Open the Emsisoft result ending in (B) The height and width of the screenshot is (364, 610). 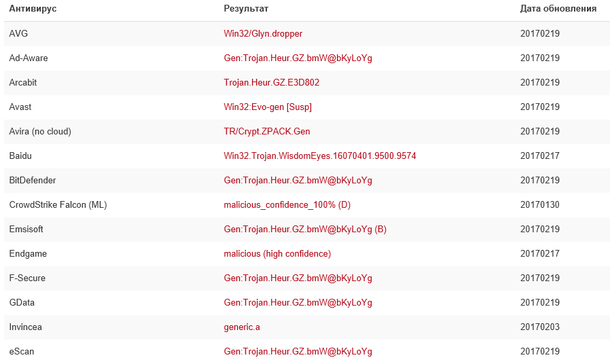coord(305,229)
